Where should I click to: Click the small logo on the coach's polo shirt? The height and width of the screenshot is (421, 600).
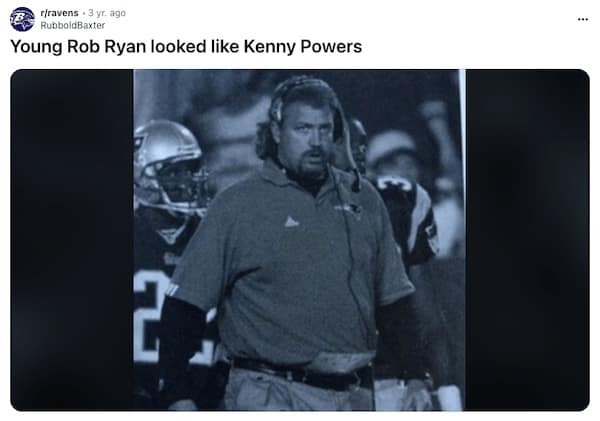(291, 221)
